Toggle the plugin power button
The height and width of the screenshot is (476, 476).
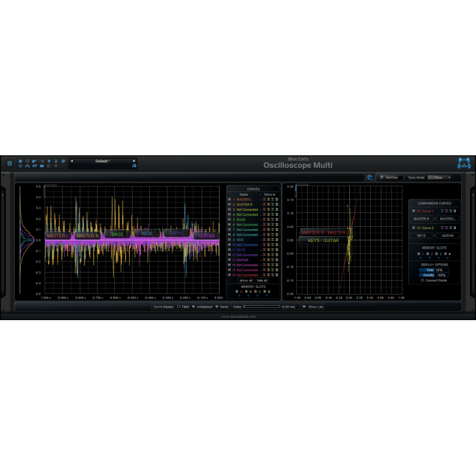click(x=10, y=164)
